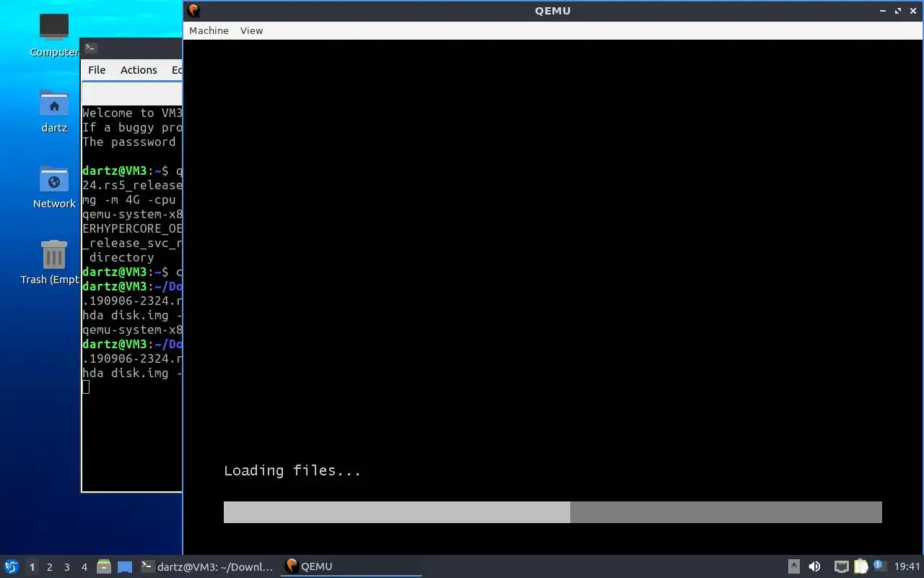Image resolution: width=924 pixels, height=578 pixels.
Task: Open the clipboard manager tray icon
Action: coord(861,566)
